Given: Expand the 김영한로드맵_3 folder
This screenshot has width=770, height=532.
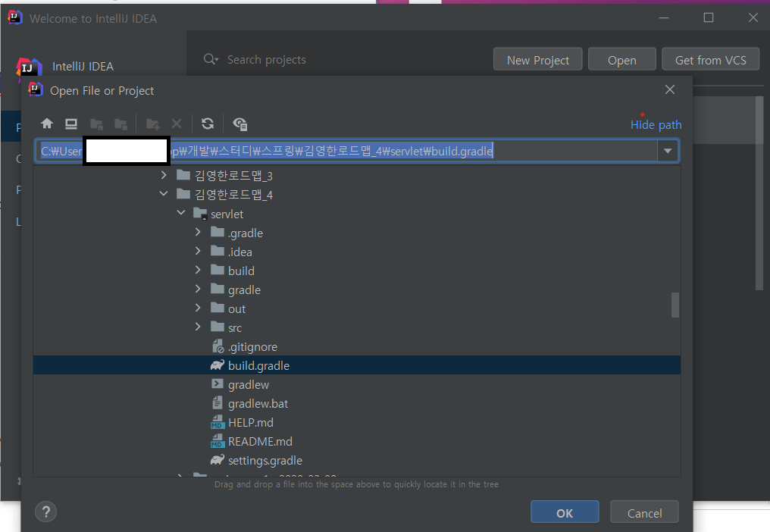Looking at the screenshot, I should pos(164,175).
